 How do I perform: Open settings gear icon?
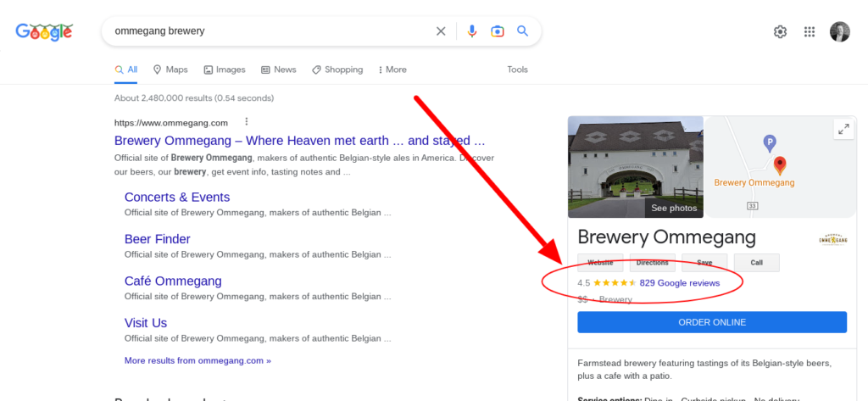pyautogui.click(x=780, y=31)
